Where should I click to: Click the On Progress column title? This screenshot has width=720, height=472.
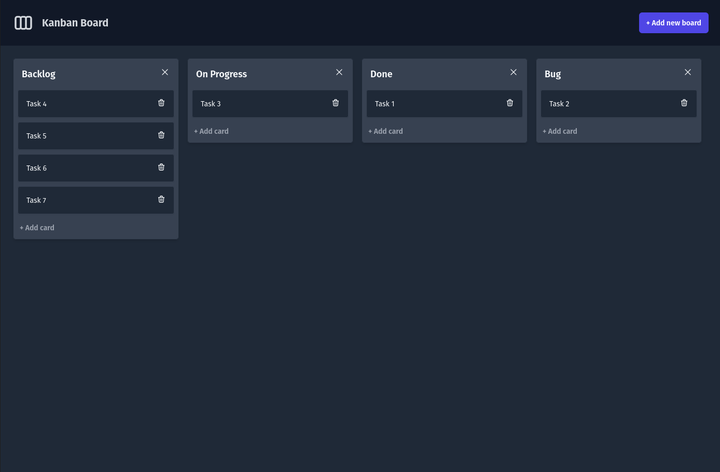[221, 74]
